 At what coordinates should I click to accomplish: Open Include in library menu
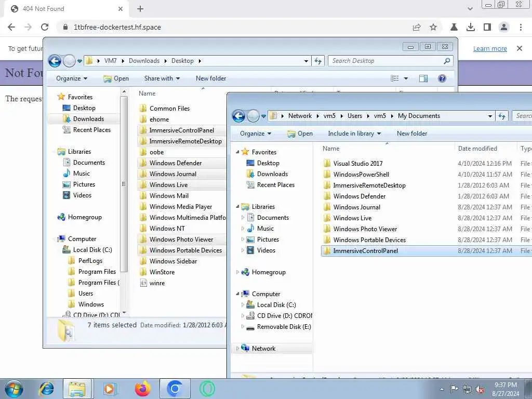click(x=354, y=134)
